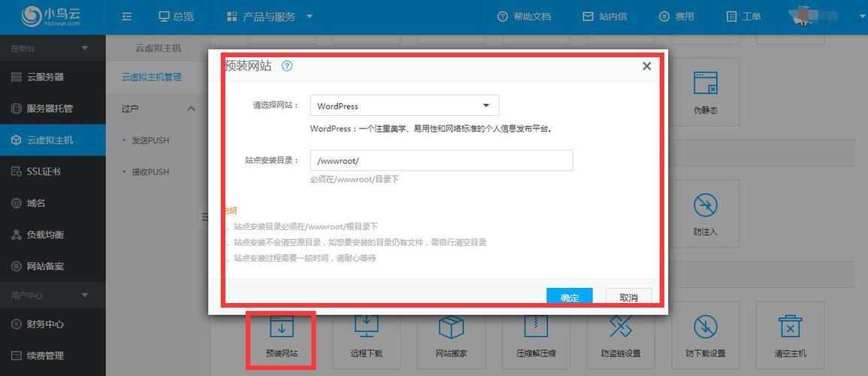Open the 请选择网站 WordPress dropdown
The image size is (868, 376).
tap(404, 105)
